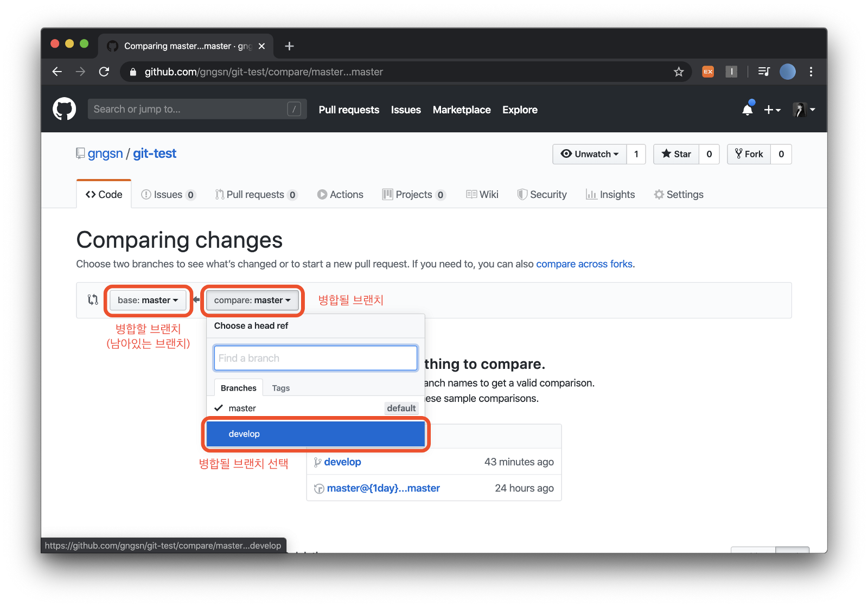This screenshot has height=607, width=868.
Task: Reload the page with refresh icon
Action: 104,72
